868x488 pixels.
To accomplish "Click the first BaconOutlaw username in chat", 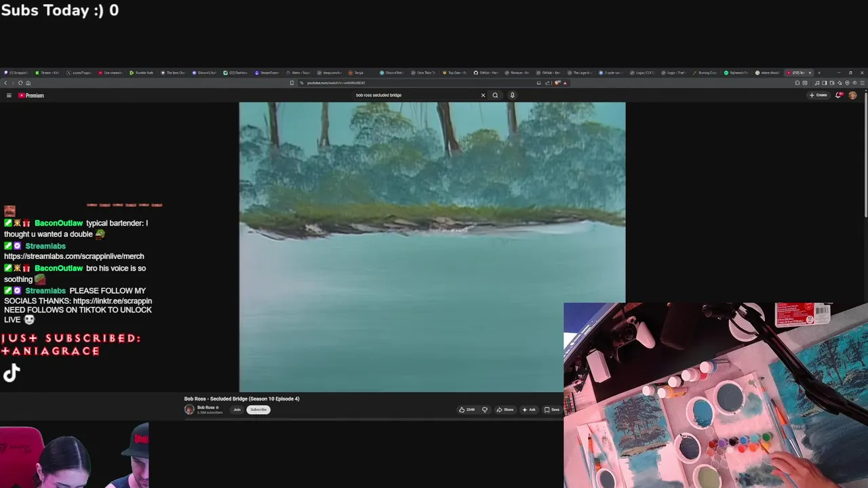I will (58, 223).
